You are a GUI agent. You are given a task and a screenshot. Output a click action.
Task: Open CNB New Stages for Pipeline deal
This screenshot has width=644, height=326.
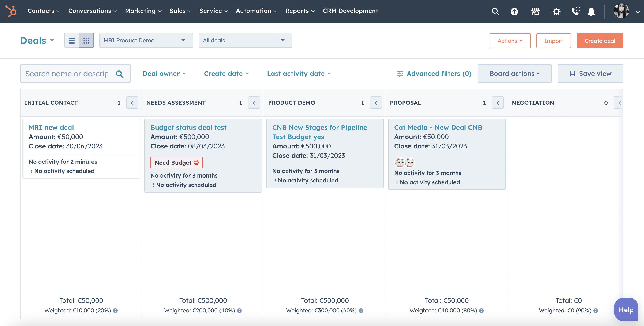coord(319,132)
